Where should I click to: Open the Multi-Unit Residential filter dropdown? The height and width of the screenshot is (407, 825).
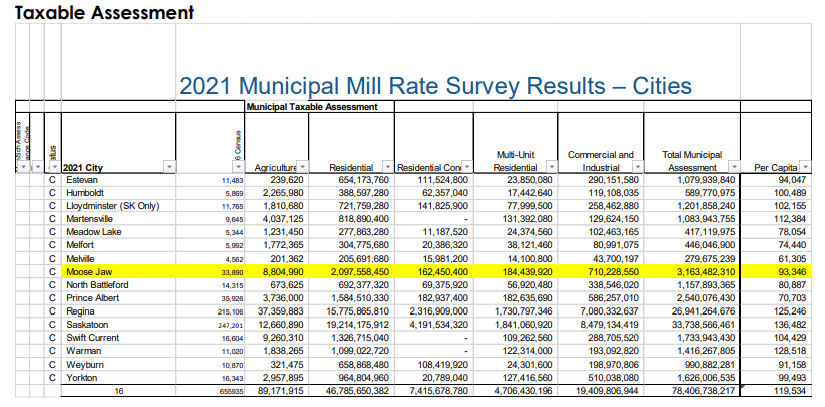coord(551,167)
